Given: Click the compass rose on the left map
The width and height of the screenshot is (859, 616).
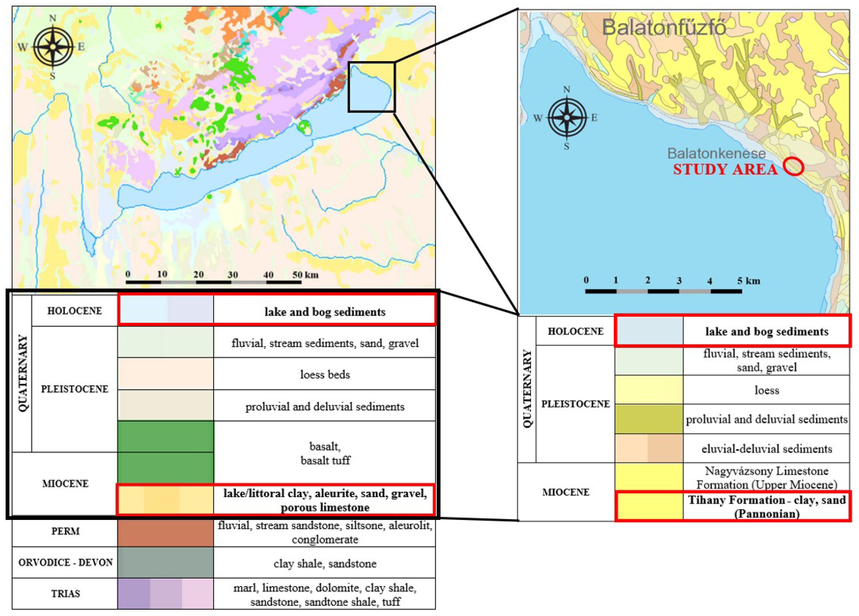Looking at the screenshot, I should click(x=53, y=47).
